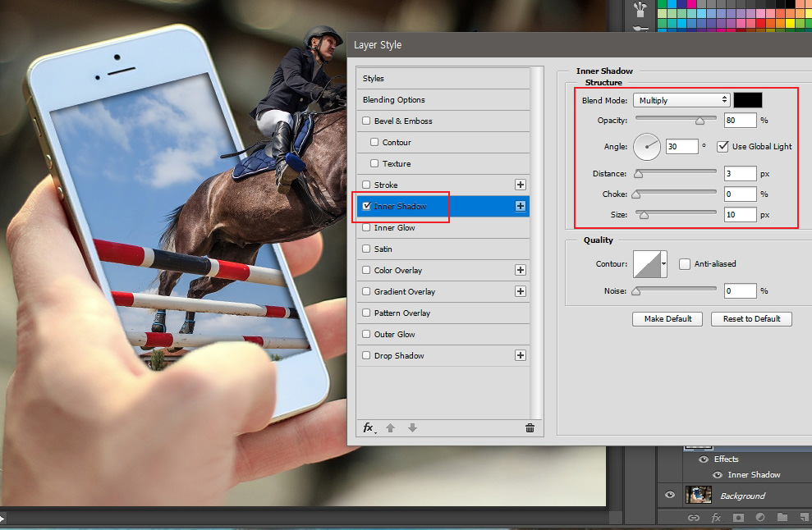Click the Reset to Default button
812x530 pixels.
coord(751,319)
